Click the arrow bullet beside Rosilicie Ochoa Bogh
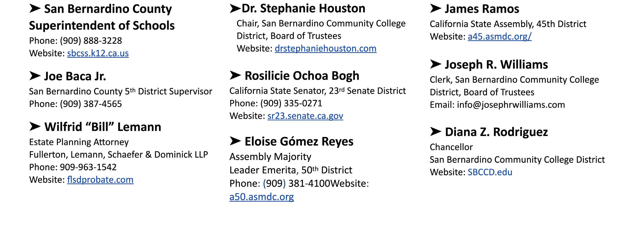This screenshot has width=644, height=226. [x=235, y=75]
